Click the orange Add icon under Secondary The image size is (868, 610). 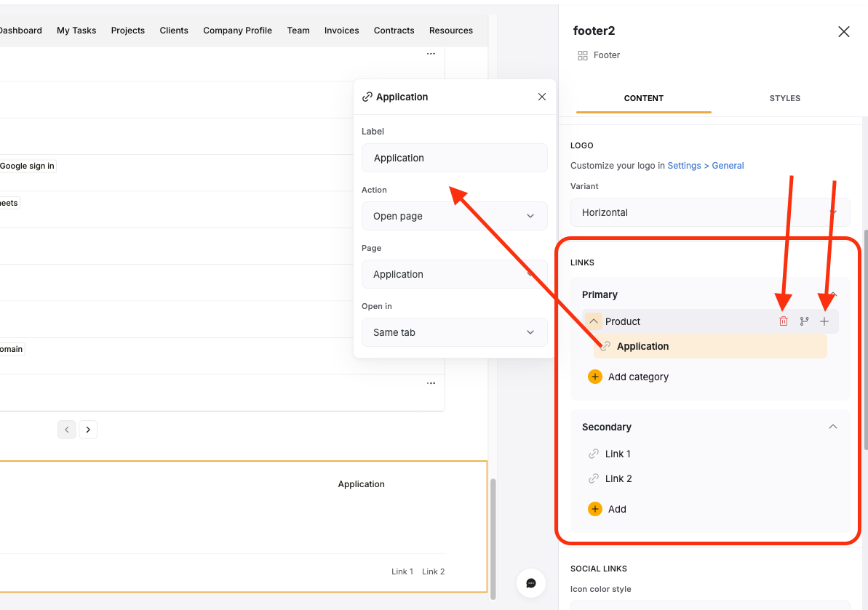tap(595, 509)
